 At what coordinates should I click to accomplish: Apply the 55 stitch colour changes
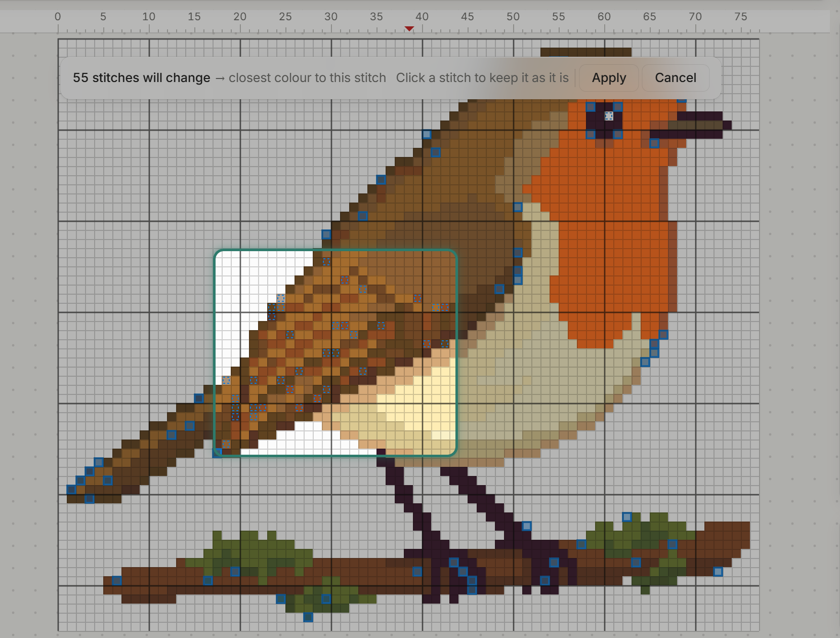(609, 78)
